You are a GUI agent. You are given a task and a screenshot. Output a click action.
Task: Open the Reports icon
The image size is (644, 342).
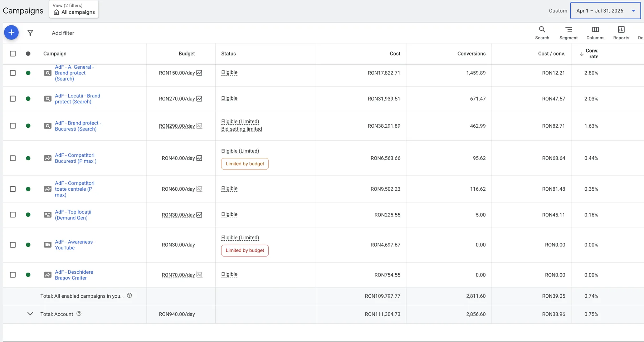tap(621, 33)
